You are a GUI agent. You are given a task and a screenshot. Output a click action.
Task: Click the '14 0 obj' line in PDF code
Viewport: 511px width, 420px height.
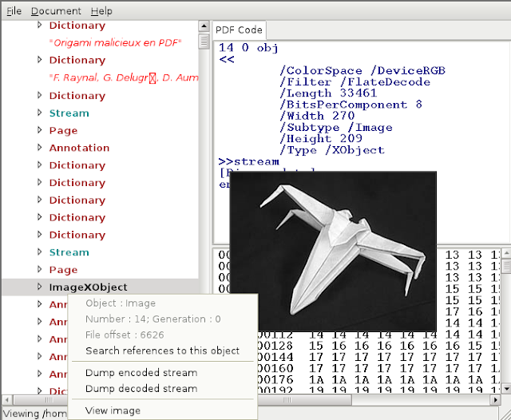(248, 48)
